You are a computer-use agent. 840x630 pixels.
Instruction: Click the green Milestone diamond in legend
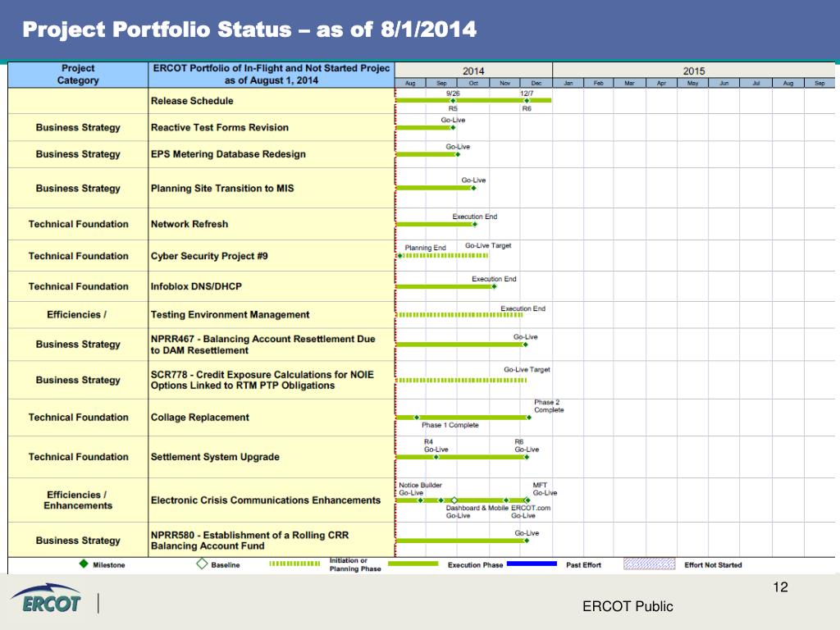click(x=84, y=564)
